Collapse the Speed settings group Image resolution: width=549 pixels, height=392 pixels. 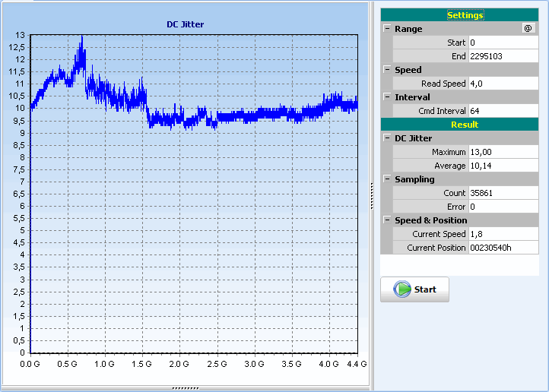pyautogui.click(x=387, y=70)
